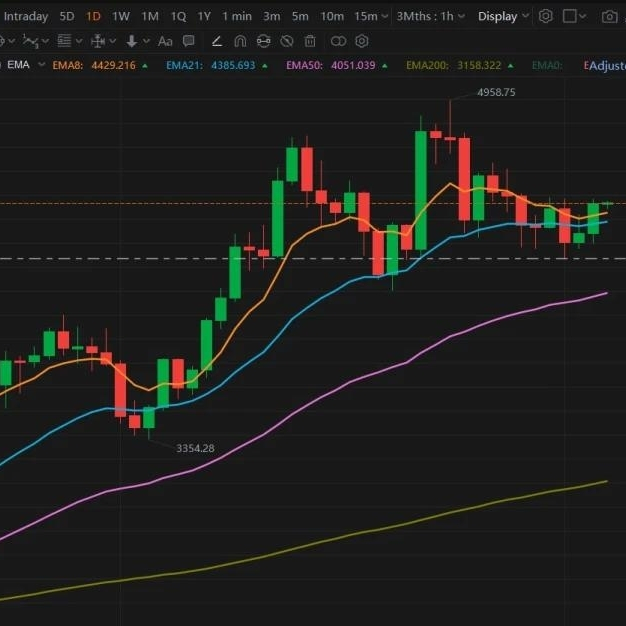This screenshot has width=626, height=626.
Task: Delete drawings with the trash icon
Action: click(x=310, y=41)
